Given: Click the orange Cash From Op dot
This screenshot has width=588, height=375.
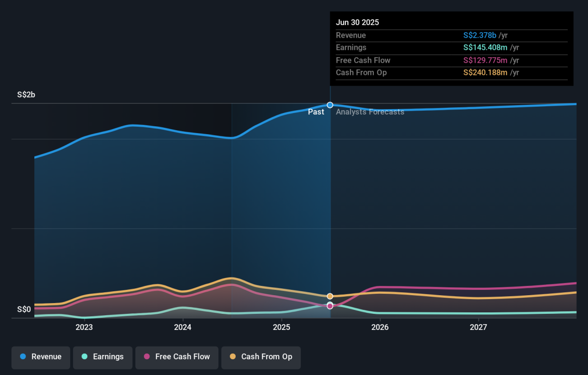Looking at the screenshot, I should click(232, 357).
